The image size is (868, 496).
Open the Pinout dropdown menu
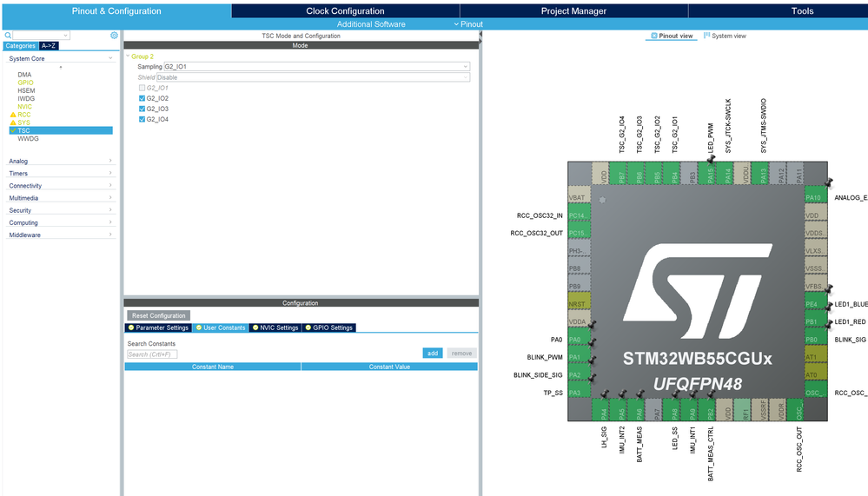point(468,24)
